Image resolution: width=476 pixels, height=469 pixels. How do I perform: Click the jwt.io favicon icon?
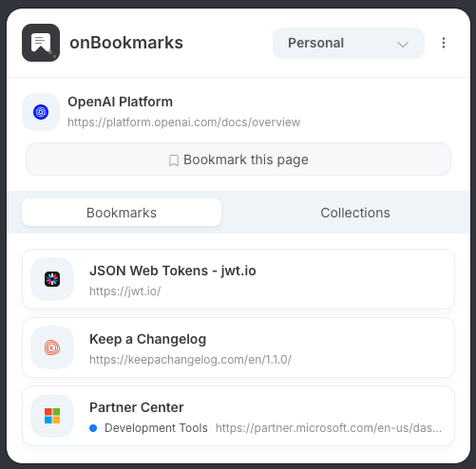coord(52,279)
